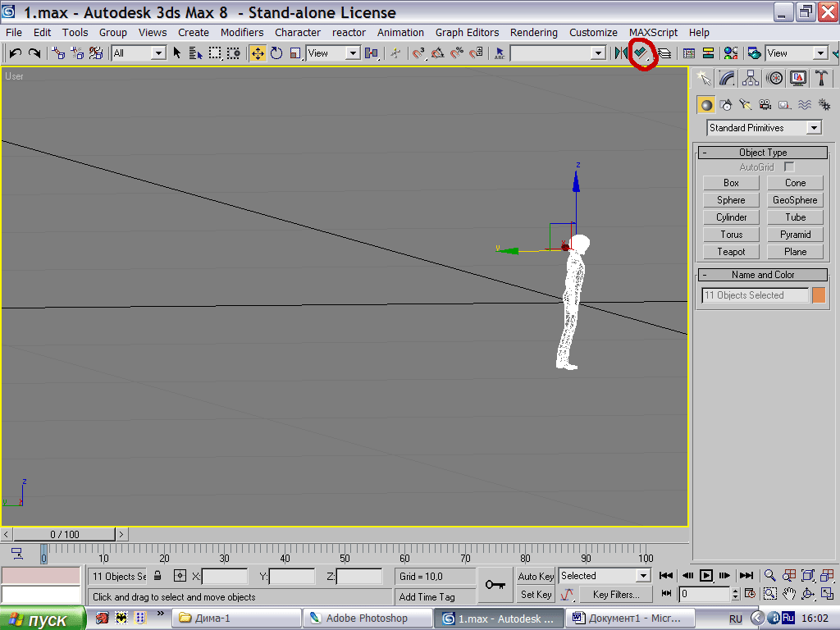Choose the Rectangular Selection Region tool
Screen dimensions: 840x630
tap(215, 53)
